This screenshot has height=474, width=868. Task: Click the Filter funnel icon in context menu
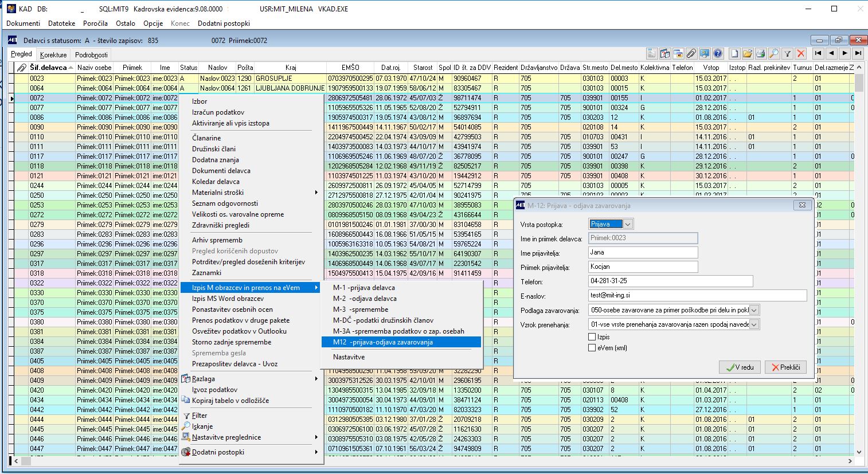[186, 416]
